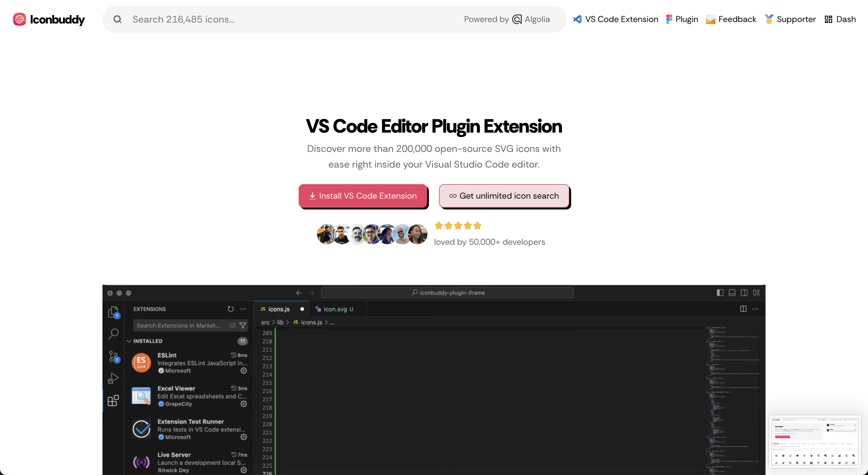Click Get unlimited icon search button
The height and width of the screenshot is (475, 868).
[x=504, y=196]
